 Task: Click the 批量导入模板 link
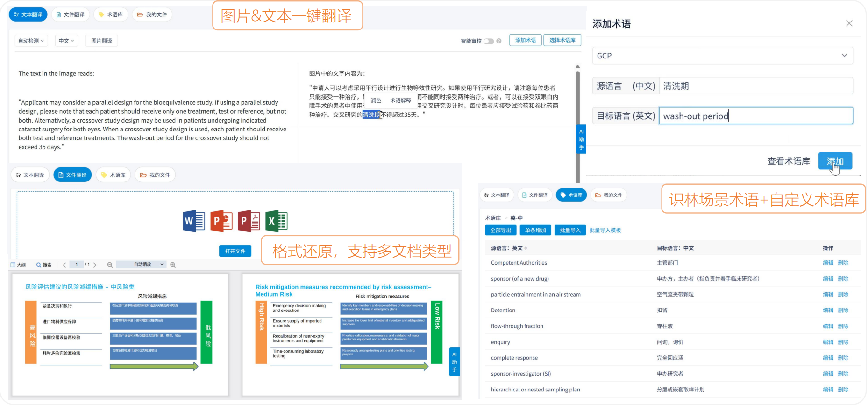click(605, 231)
